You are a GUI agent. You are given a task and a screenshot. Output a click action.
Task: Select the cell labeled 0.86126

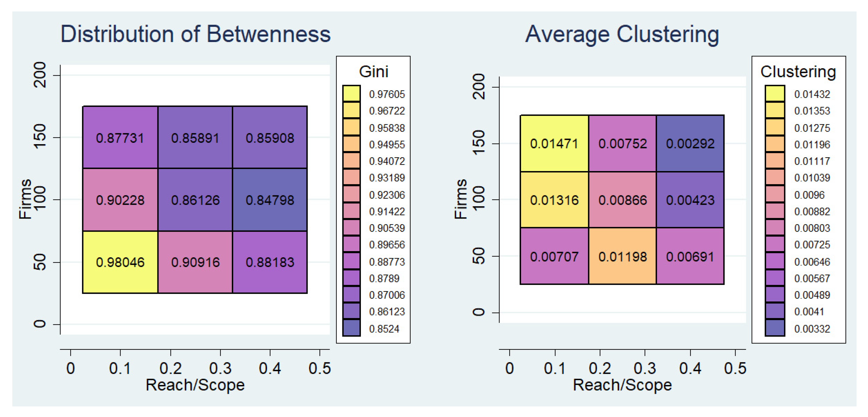point(195,200)
